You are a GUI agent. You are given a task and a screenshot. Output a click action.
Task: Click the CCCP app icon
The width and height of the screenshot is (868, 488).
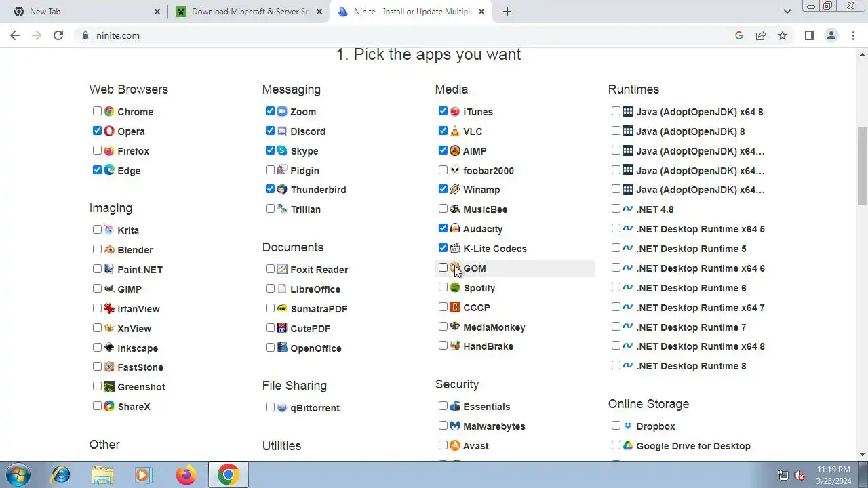click(455, 307)
